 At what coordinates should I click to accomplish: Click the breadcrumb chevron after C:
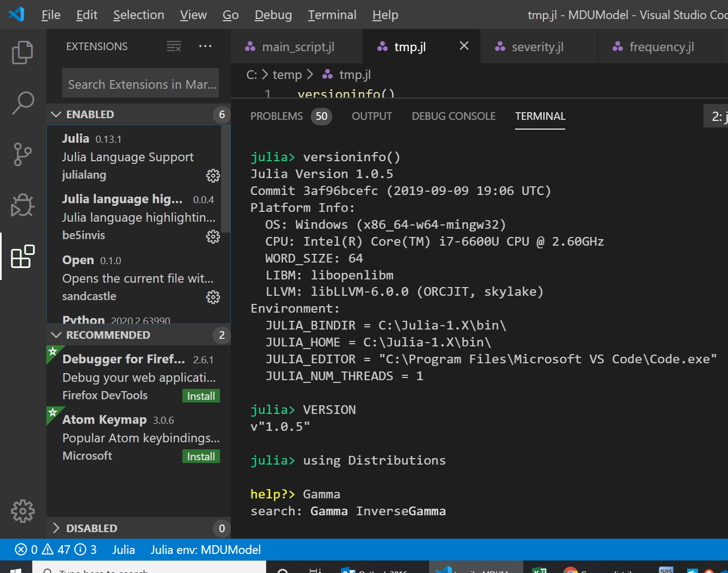tap(265, 74)
